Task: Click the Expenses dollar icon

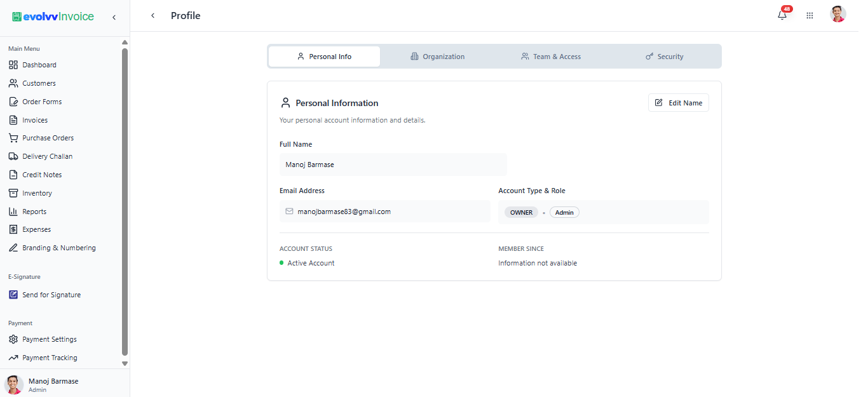Action: click(x=13, y=229)
